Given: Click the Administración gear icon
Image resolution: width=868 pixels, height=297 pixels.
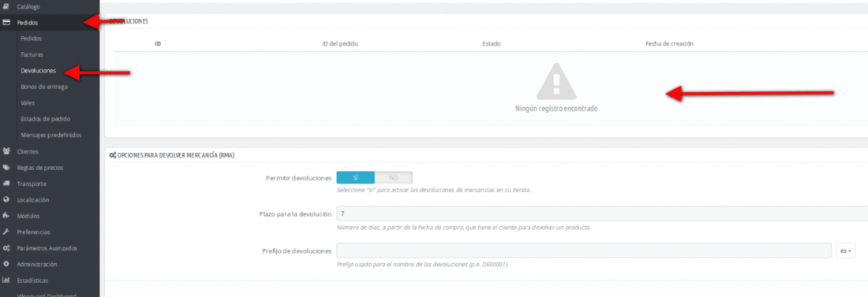Looking at the screenshot, I should pyautogui.click(x=6, y=264).
